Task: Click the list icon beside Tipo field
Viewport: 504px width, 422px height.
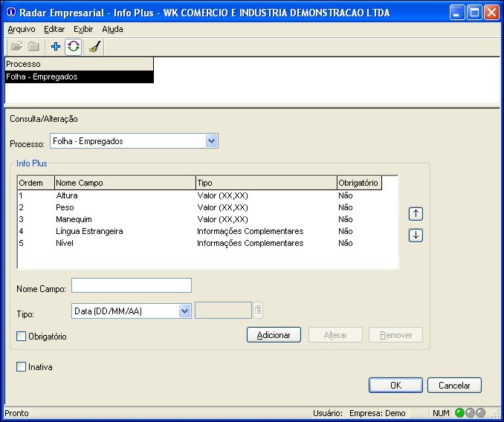Action: click(258, 311)
